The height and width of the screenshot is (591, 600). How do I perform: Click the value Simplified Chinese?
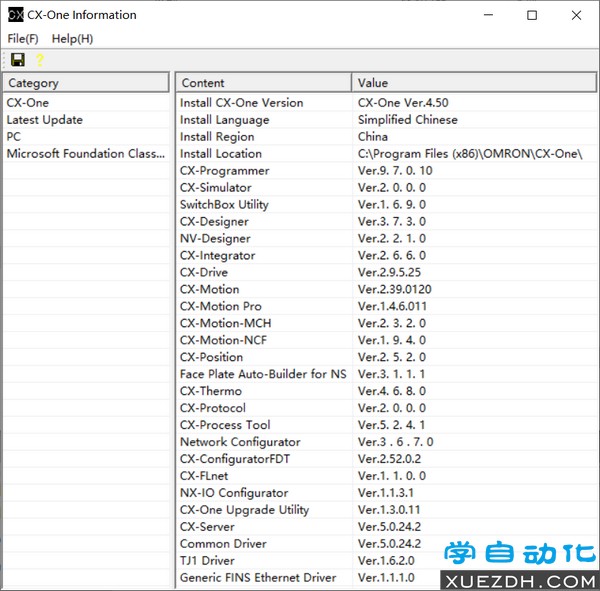(x=408, y=120)
